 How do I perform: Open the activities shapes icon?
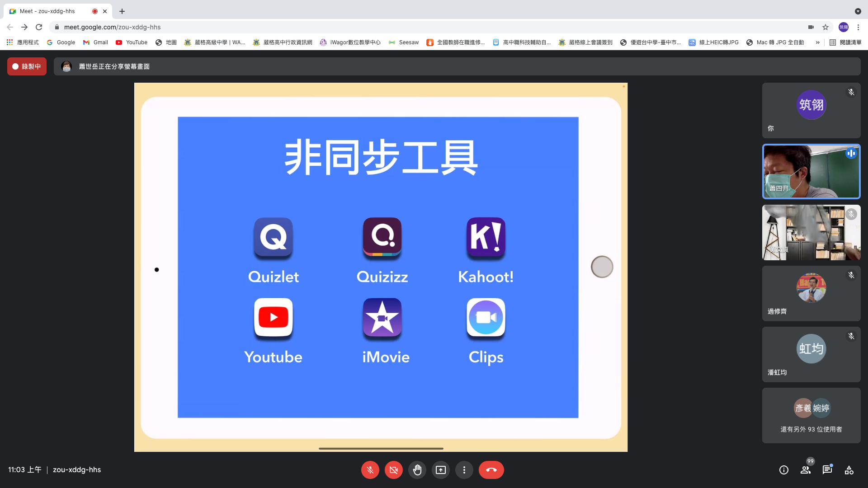click(849, 470)
